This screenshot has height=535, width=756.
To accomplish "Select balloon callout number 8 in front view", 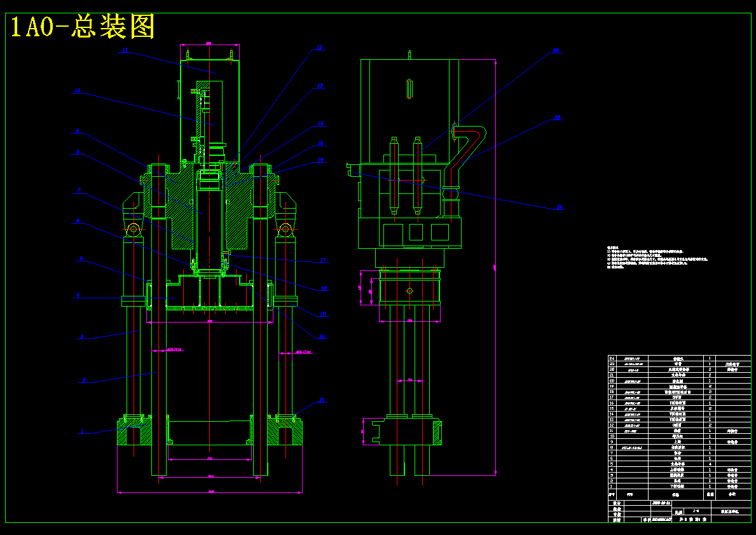I will [77, 152].
